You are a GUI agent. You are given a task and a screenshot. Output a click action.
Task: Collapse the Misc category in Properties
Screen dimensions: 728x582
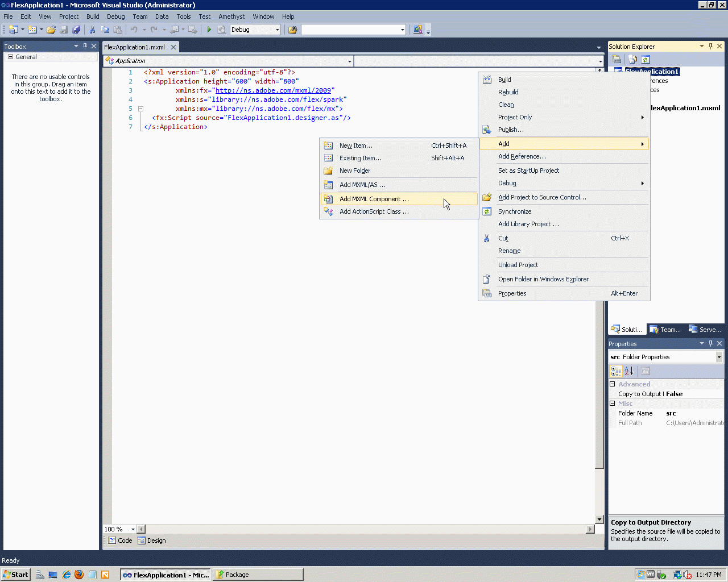point(613,404)
